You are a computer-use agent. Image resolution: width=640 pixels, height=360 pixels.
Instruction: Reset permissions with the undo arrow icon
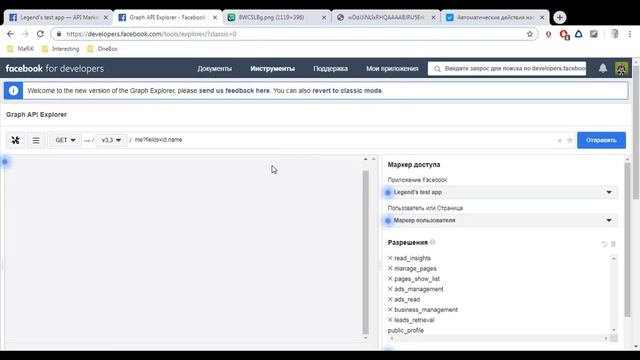click(604, 244)
